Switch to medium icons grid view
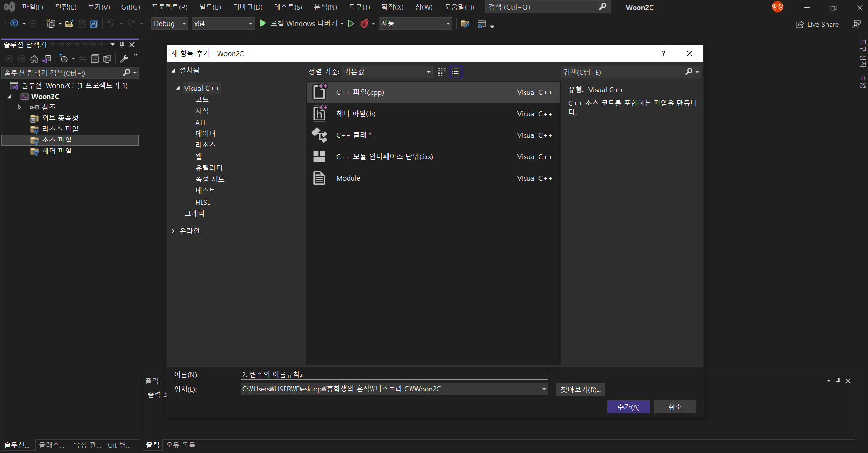This screenshot has width=868, height=453. 442,72
